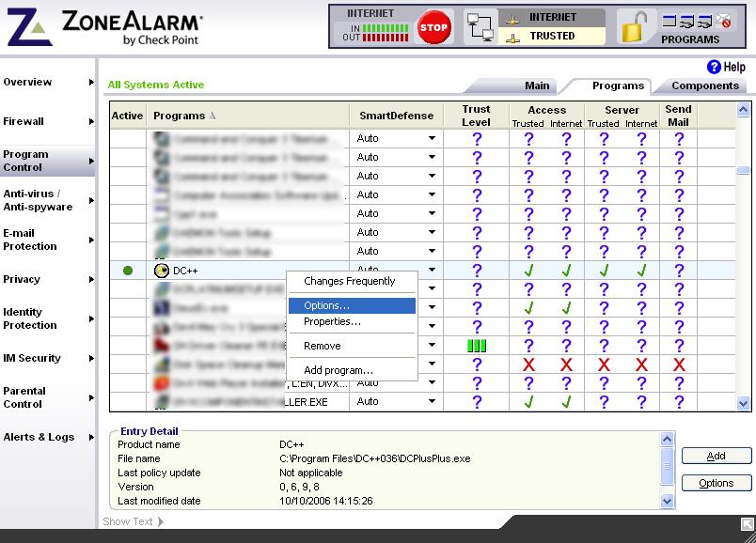This screenshot has width=756, height=543.
Task: Click the program icons above the PROGRAMS label
Action: tap(697, 22)
